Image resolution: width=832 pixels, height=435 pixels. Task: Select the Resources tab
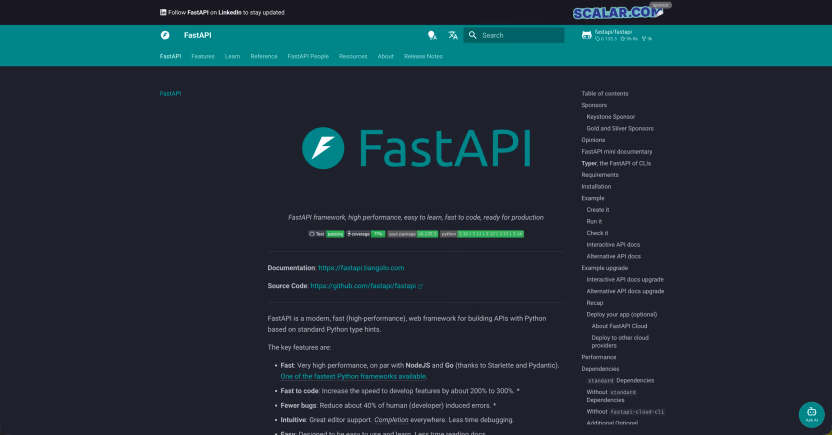click(353, 56)
